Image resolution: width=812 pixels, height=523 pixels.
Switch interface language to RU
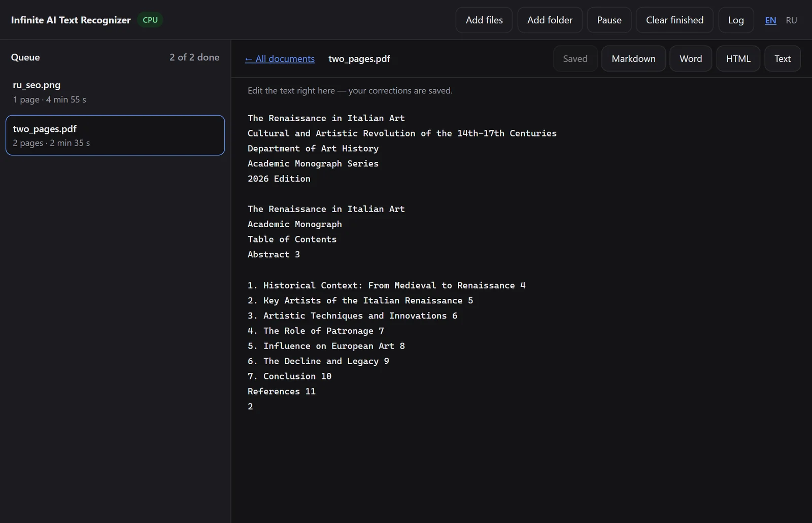click(x=791, y=20)
